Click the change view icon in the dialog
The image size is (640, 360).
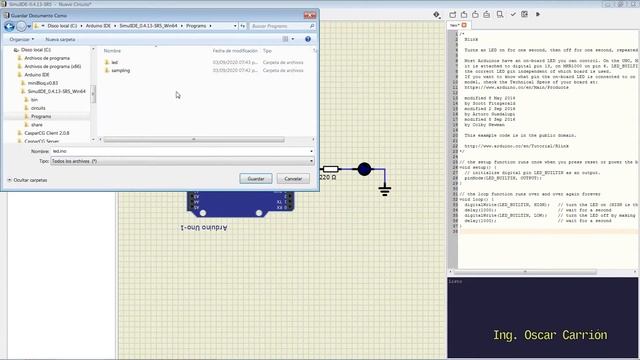point(285,39)
